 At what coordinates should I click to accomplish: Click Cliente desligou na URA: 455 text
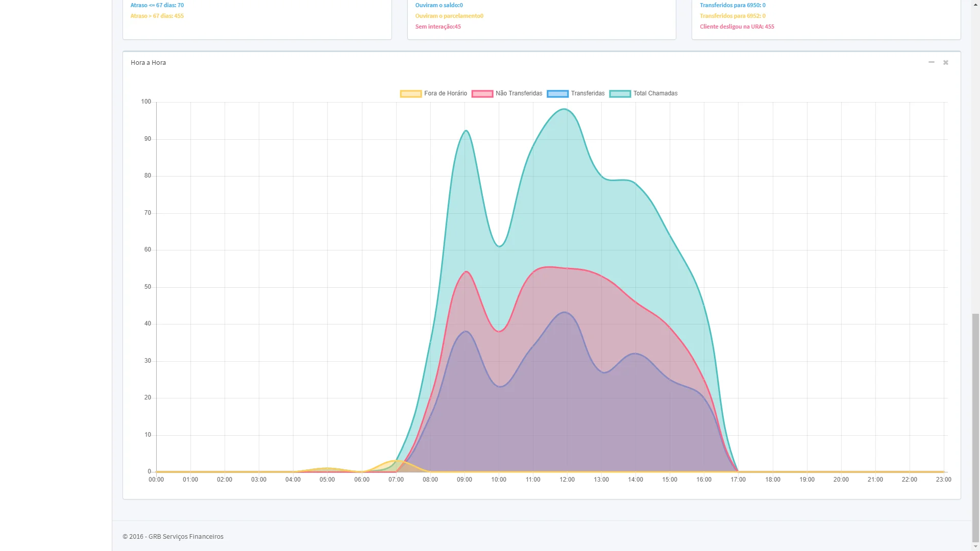click(x=737, y=27)
